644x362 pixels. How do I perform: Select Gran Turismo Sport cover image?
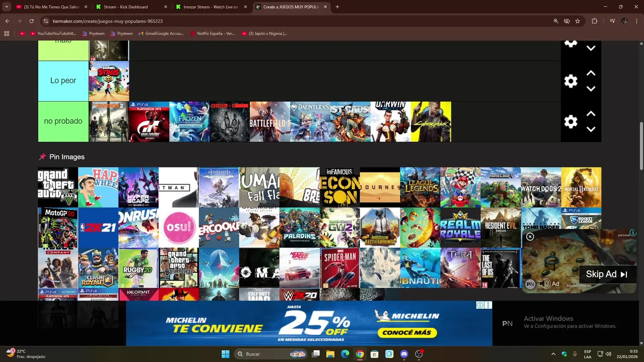149,122
